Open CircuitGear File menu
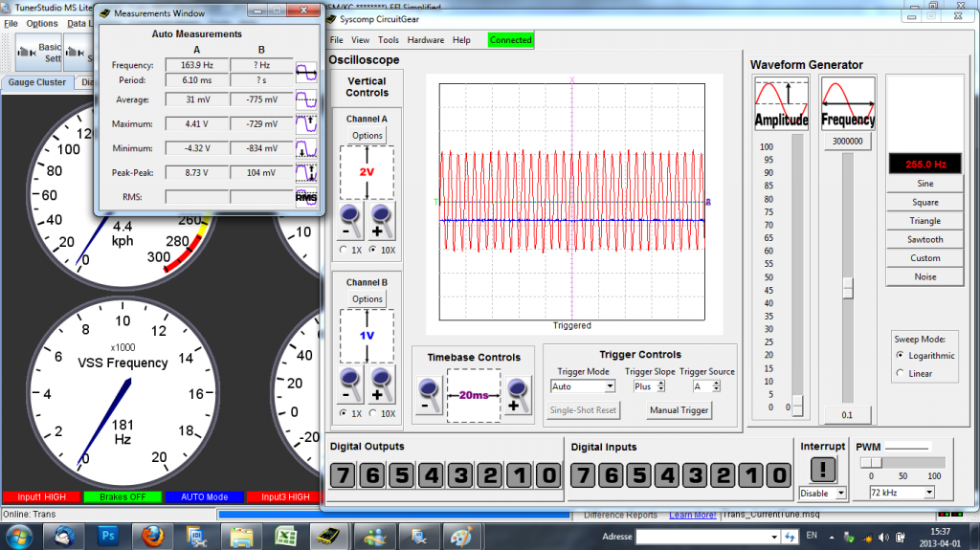Screen dimensions: 980x550 (x=336, y=40)
